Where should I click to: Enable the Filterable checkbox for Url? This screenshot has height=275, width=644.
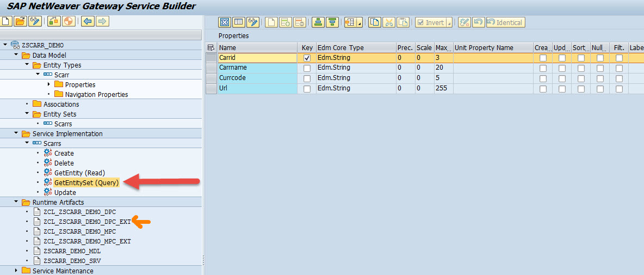click(x=619, y=88)
